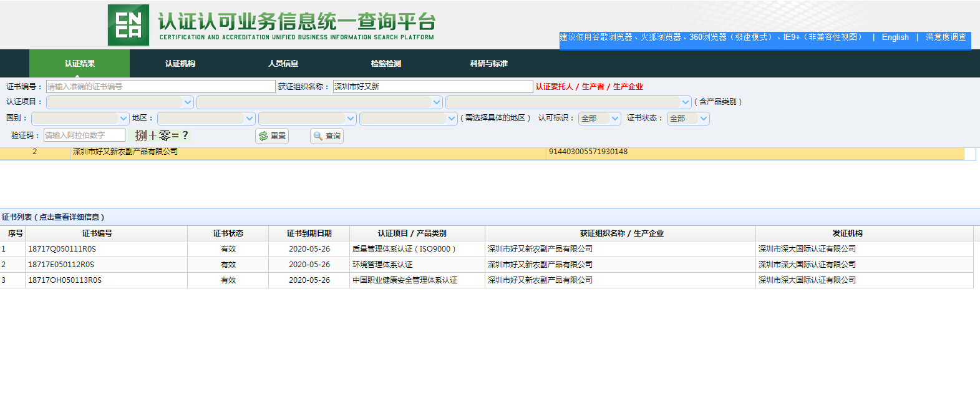Open the 证书状态 dropdown
The image size is (980, 397).
tap(688, 119)
